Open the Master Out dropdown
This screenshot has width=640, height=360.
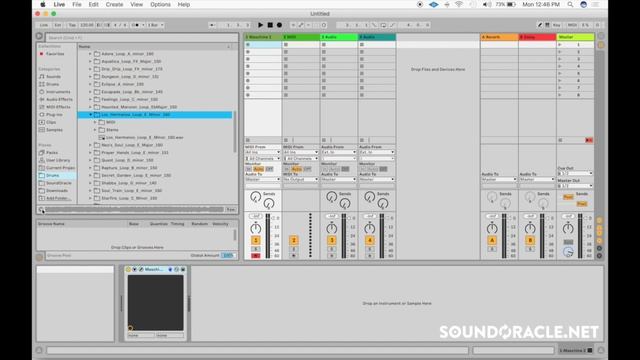(x=575, y=186)
